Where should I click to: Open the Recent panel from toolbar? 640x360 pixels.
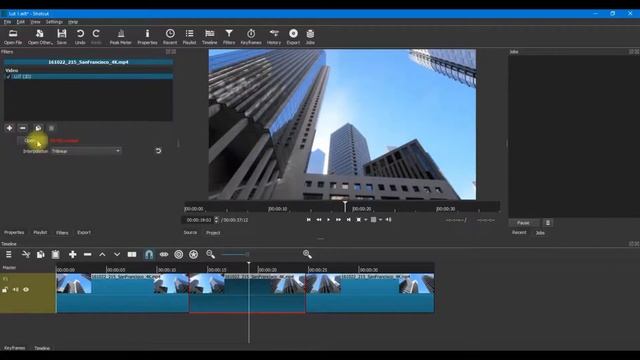point(170,36)
